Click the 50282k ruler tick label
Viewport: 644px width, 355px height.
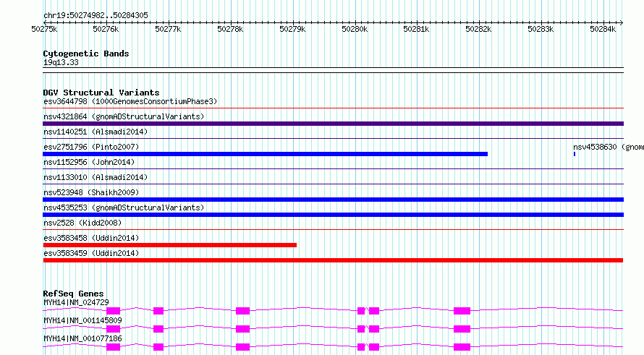click(x=478, y=29)
